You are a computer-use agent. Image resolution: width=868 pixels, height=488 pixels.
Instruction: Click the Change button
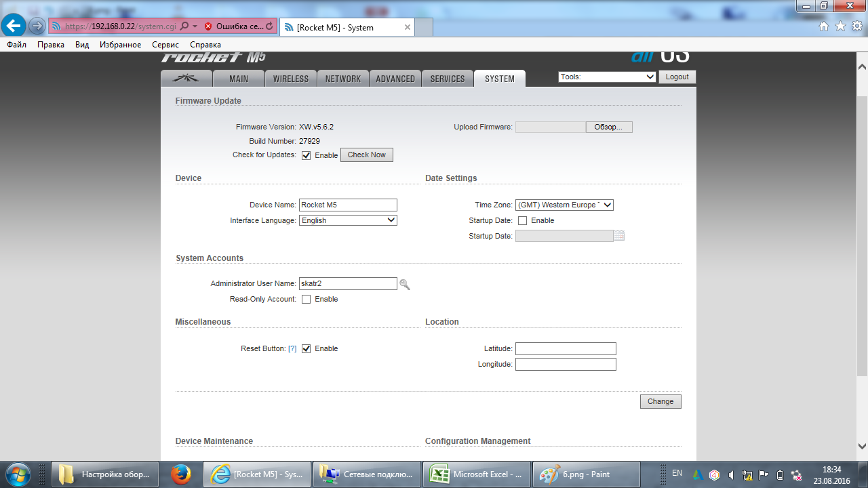click(x=660, y=401)
